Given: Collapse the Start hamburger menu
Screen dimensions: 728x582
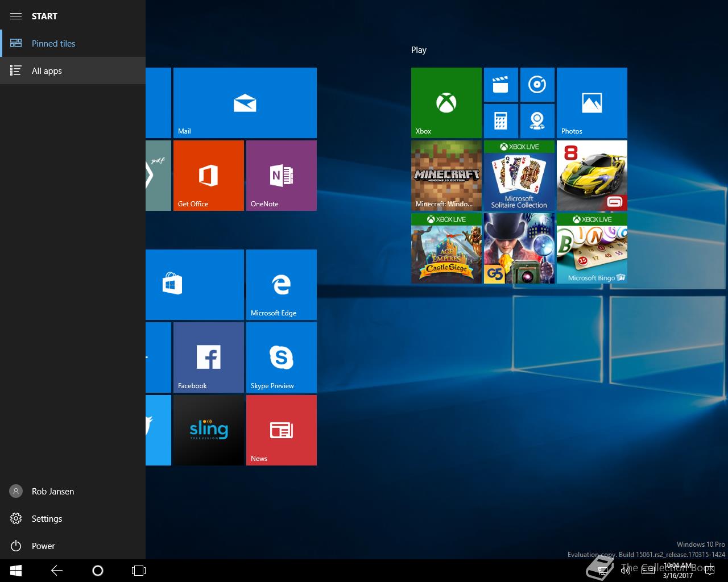Looking at the screenshot, I should pyautogui.click(x=16, y=16).
